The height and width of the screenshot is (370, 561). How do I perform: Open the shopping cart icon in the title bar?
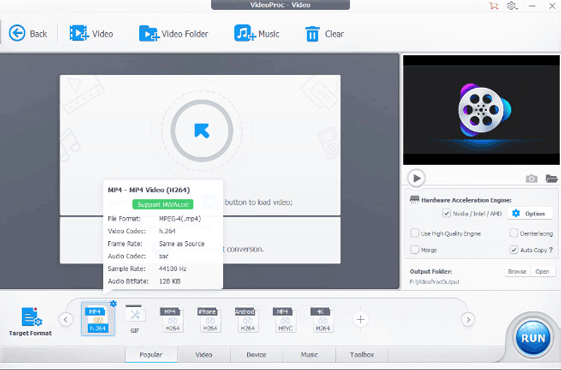coord(494,6)
